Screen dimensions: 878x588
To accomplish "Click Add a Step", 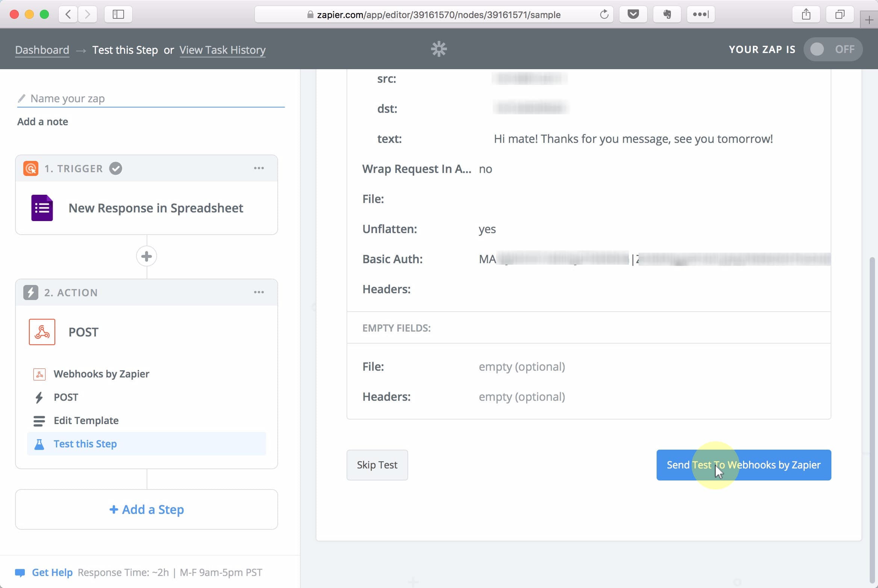I will pos(147,509).
